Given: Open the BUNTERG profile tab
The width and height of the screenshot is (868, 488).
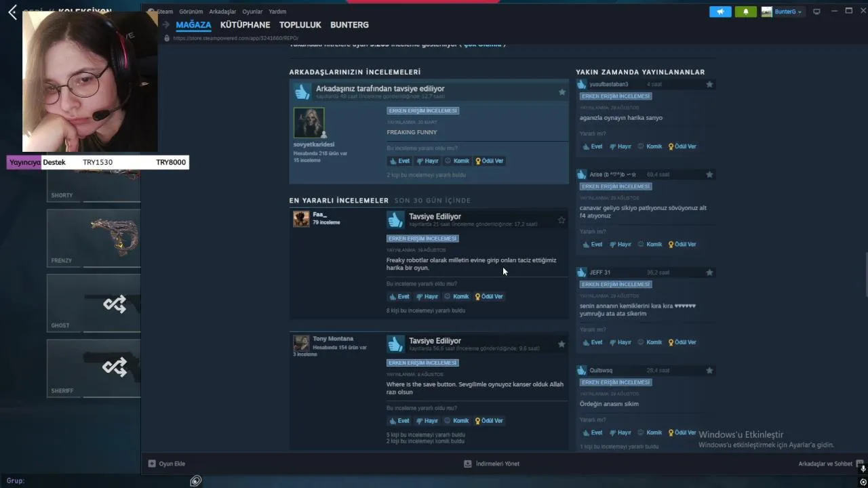Looking at the screenshot, I should pos(349,25).
